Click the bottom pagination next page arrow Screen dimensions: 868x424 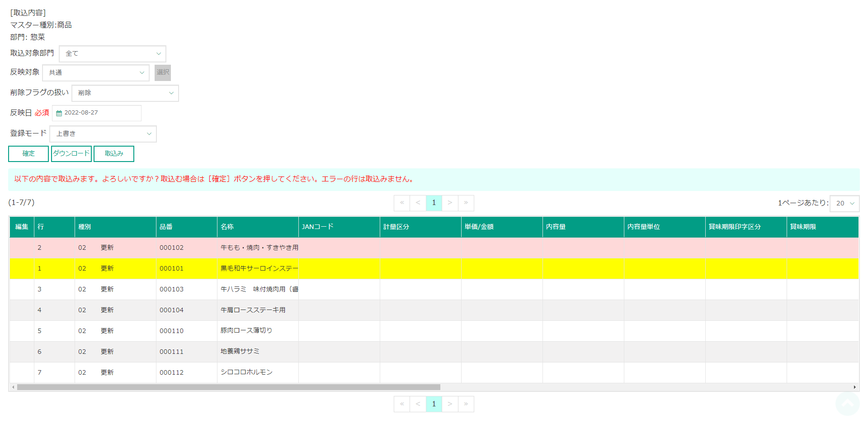450,404
